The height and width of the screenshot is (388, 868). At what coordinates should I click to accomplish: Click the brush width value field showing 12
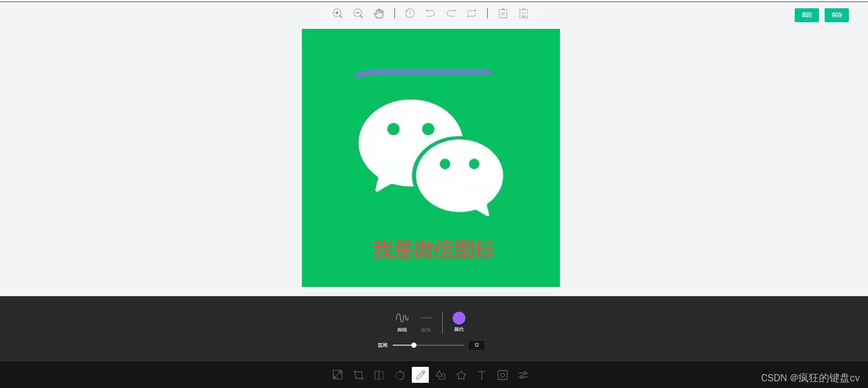pos(476,345)
